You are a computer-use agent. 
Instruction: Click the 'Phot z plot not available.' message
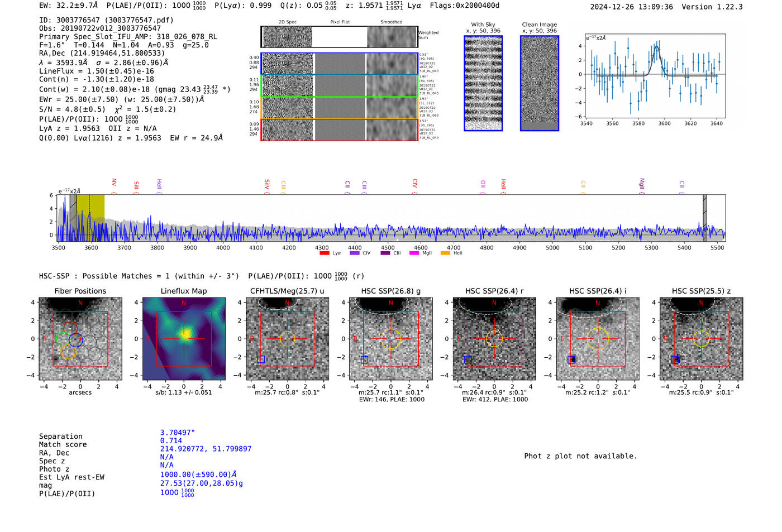pyautogui.click(x=581, y=456)
